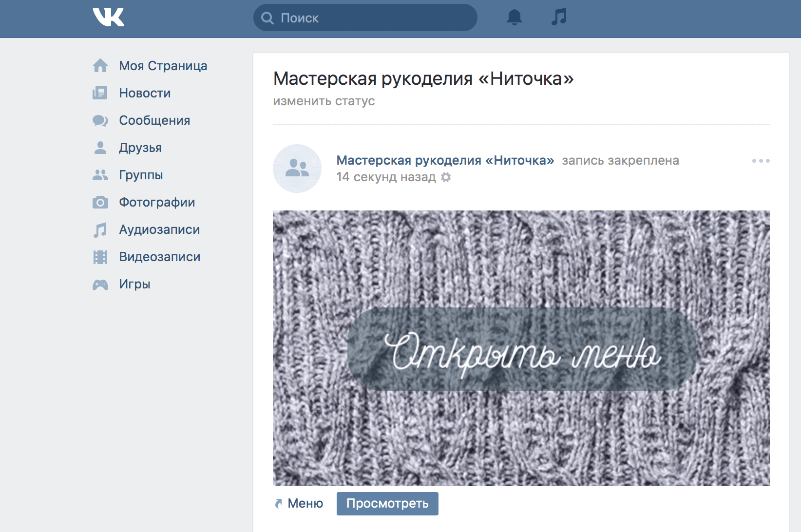Open Друзья in the sidebar
The image size is (801, 532).
coord(140,148)
